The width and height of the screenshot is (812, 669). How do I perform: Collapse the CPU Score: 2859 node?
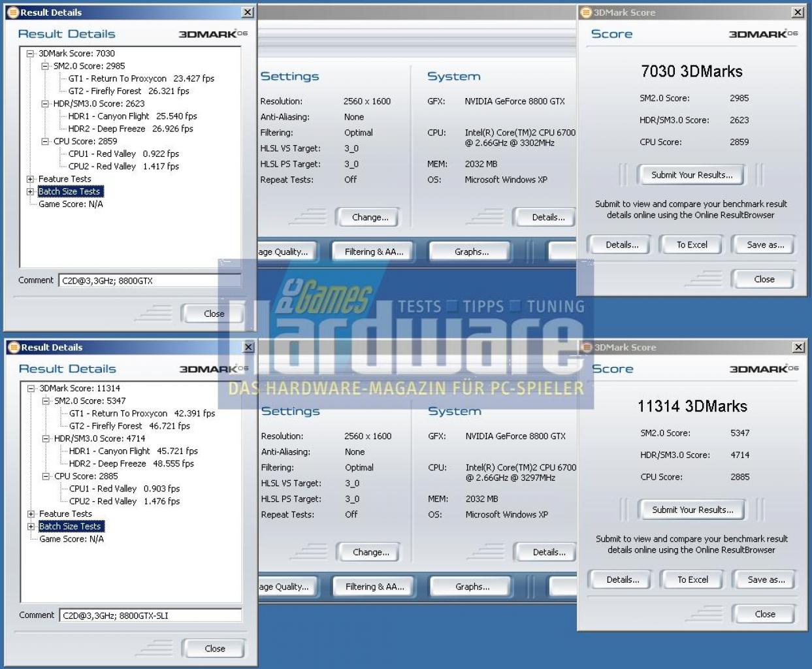(45, 141)
